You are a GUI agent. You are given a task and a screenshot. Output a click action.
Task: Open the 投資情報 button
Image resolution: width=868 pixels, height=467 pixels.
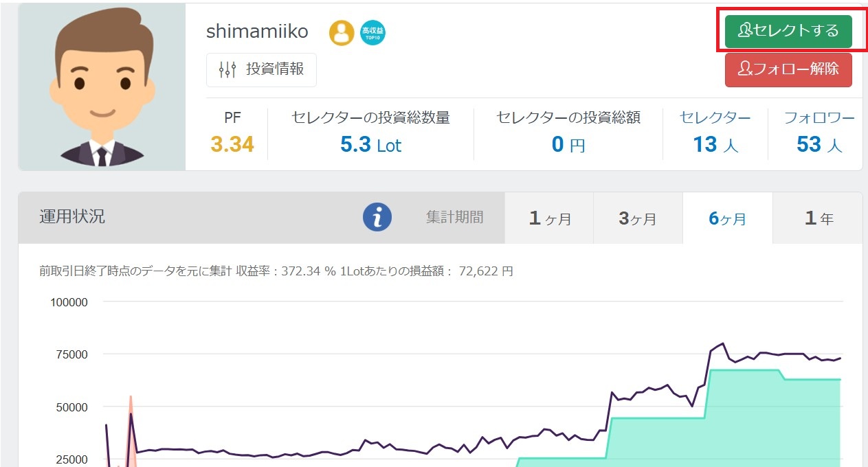pyautogui.click(x=261, y=69)
